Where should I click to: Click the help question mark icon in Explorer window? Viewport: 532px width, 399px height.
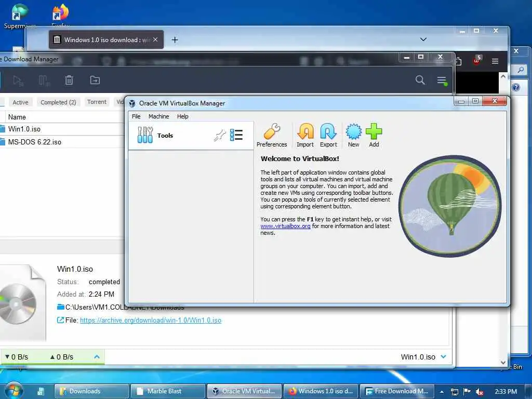516,87
